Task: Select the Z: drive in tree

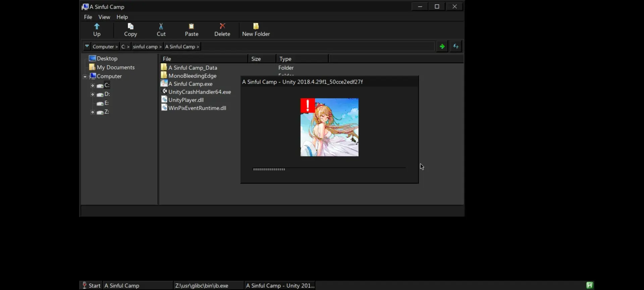Action: pyautogui.click(x=107, y=112)
